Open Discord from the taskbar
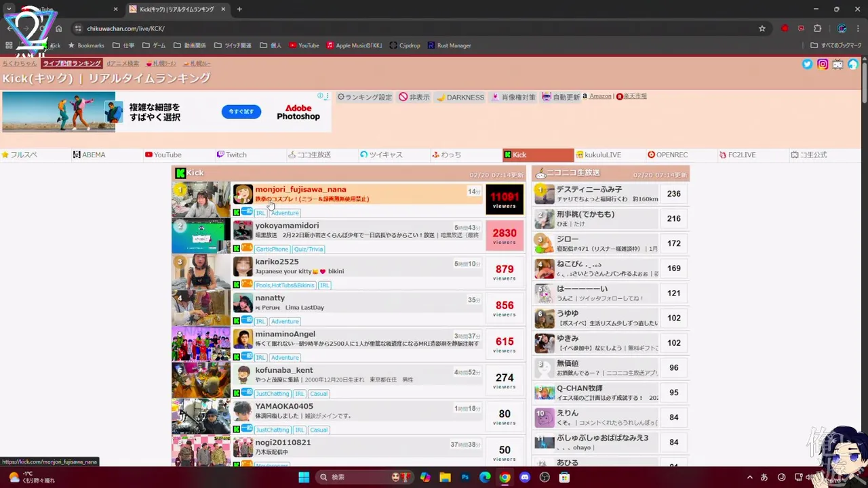This screenshot has height=488, width=868. 524,477
